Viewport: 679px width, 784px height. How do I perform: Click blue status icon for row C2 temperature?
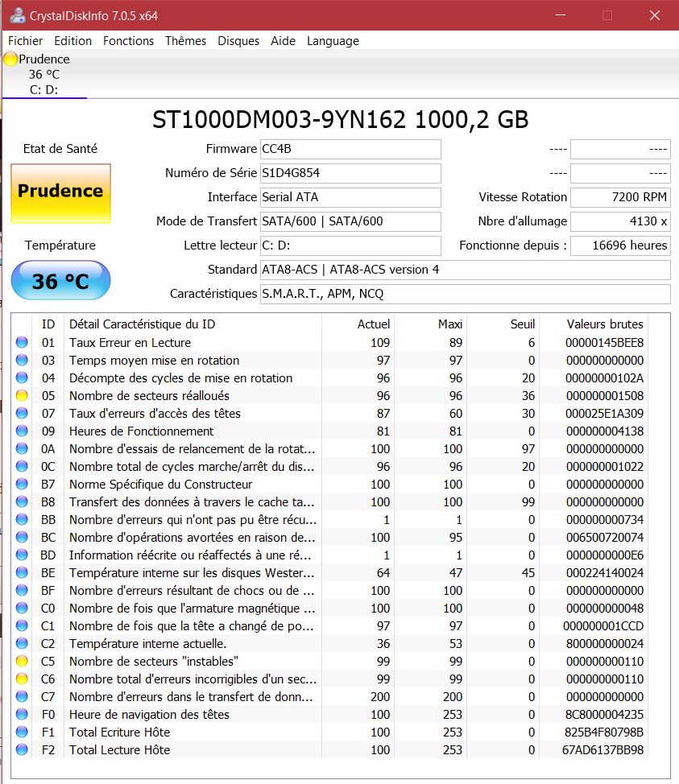point(22,644)
